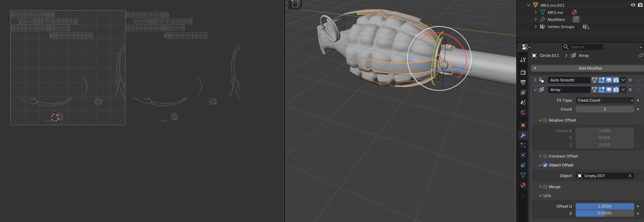Remove the Array modifier
This screenshot has height=222, width=644.
[630, 90]
